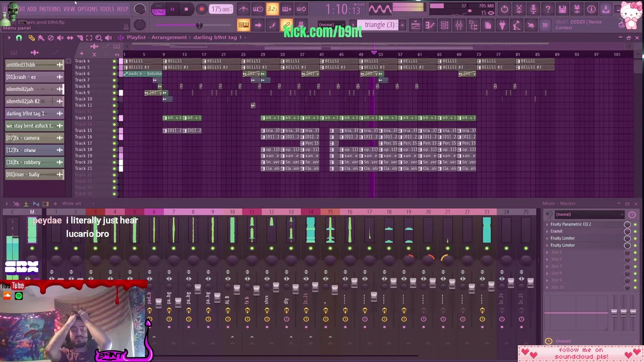Open playlist options arrow menu
The height and width of the screenshot is (362, 644).
(9, 38)
